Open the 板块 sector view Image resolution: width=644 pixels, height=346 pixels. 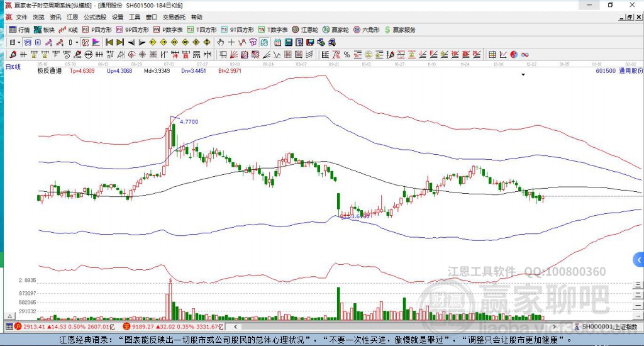[44, 30]
